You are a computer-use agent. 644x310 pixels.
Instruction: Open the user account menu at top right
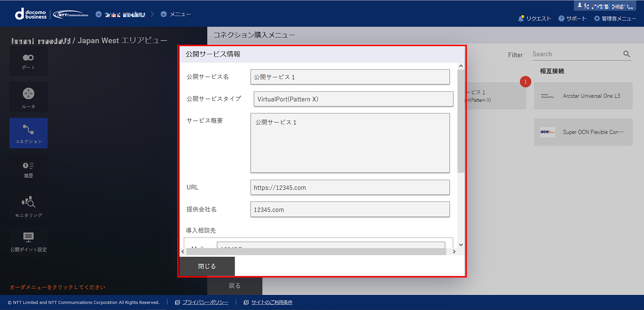tap(605, 6)
